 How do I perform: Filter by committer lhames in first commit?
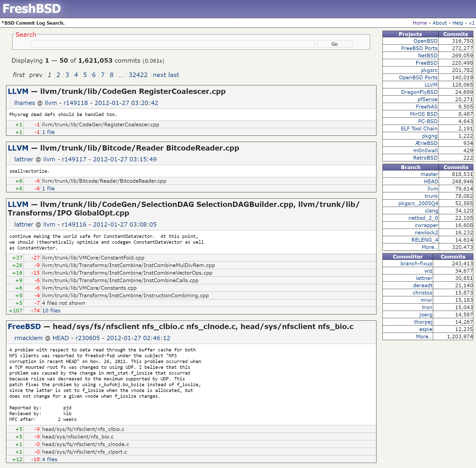(x=24, y=103)
